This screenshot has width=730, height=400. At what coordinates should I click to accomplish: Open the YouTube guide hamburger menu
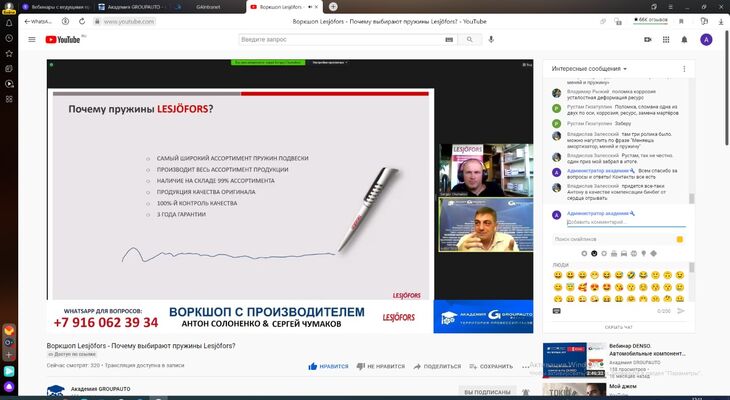32,40
